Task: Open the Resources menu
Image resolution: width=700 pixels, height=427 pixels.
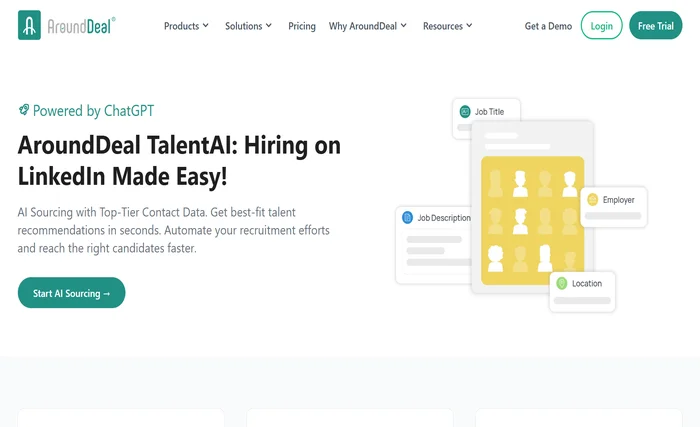Action: 448,26
